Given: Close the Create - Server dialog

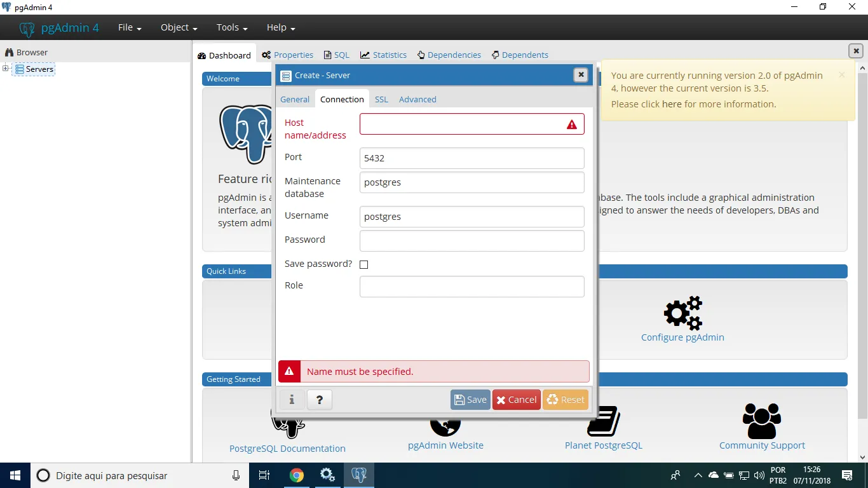Looking at the screenshot, I should coord(580,75).
